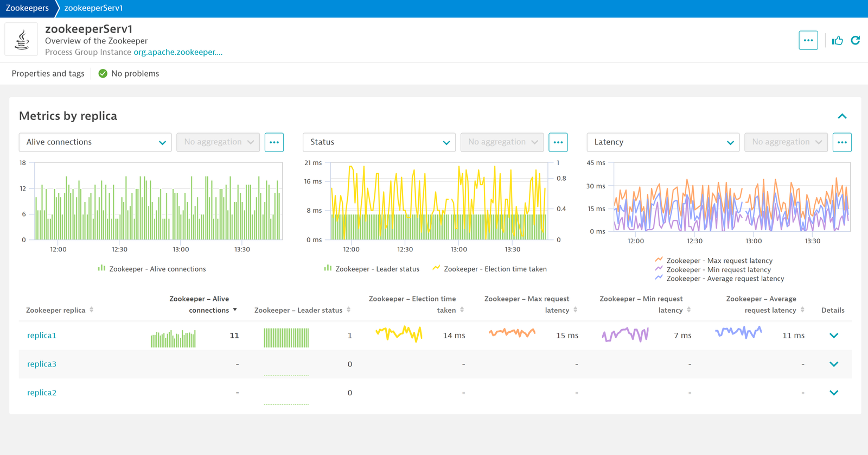This screenshot has width=868, height=455.
Task: Toggle Alive connections legend entry
Action: [x=152, y=269]
